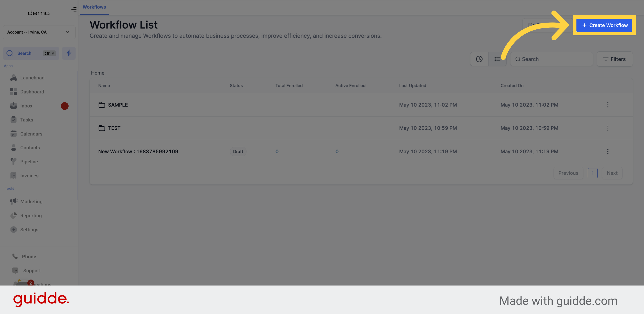The width and height of the screenshot is (644, 314).
Task: Open the quick actions lightning icon
Action: [69, 53]
